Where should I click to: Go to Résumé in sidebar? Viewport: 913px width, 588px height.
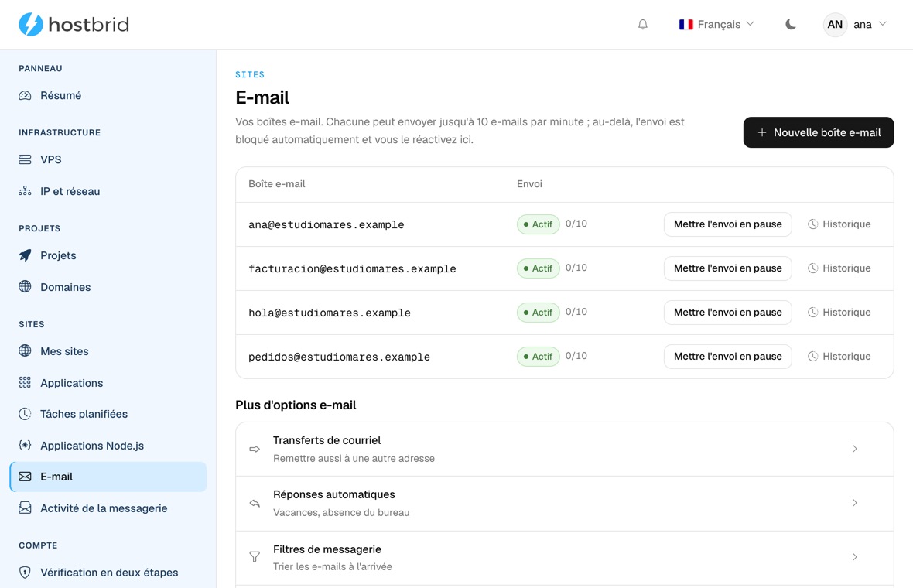(x=108, y=95)
